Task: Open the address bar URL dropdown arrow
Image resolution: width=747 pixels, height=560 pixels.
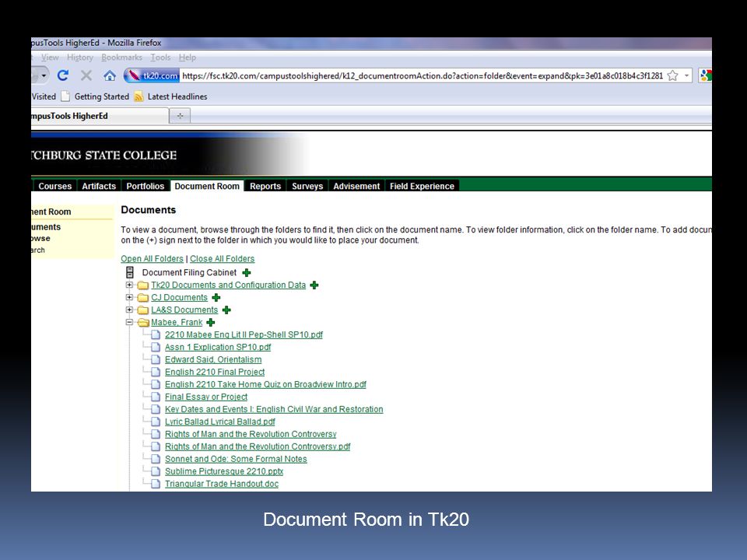Action: (686, 75)
